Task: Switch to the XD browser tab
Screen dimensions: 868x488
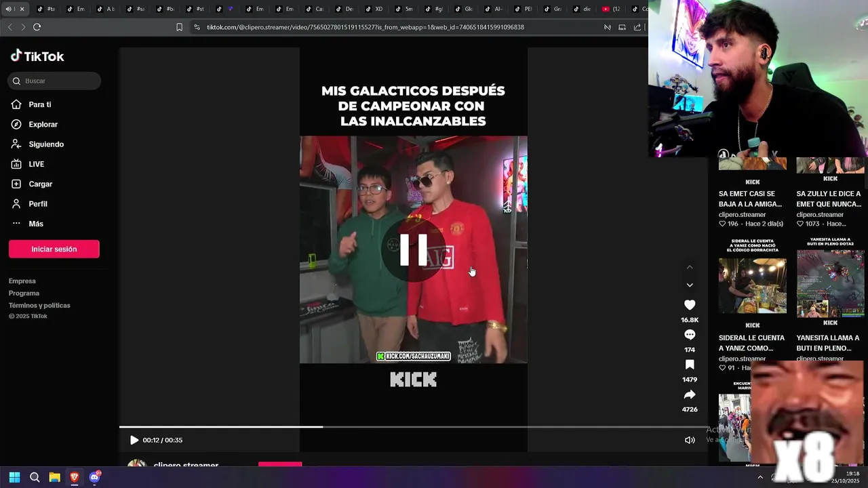Action: (x=374, y=9)
